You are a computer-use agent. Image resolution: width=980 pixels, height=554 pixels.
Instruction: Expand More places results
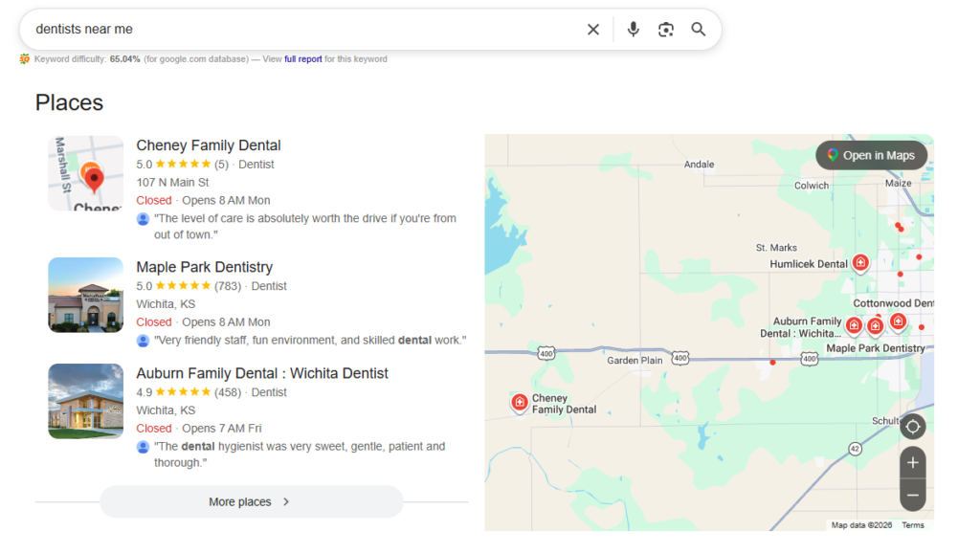pos(252,502)
